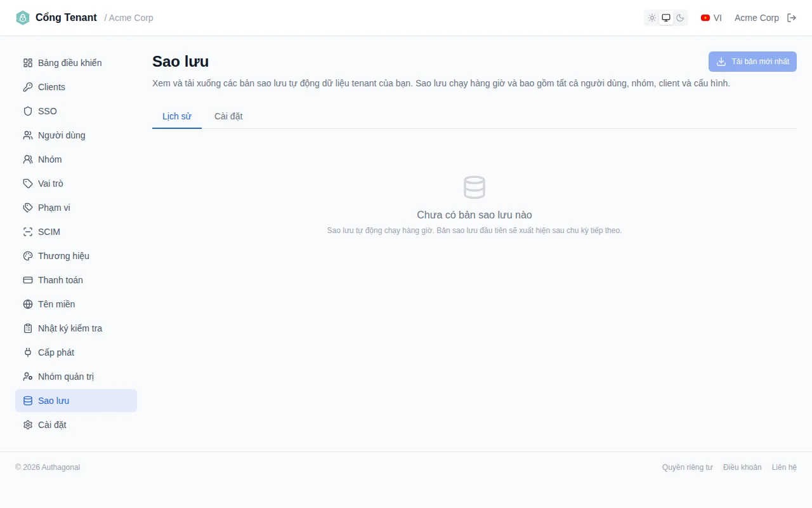Click the Sao lưu database icon in sidebar
Screen dimensions: 812x508
28,401
